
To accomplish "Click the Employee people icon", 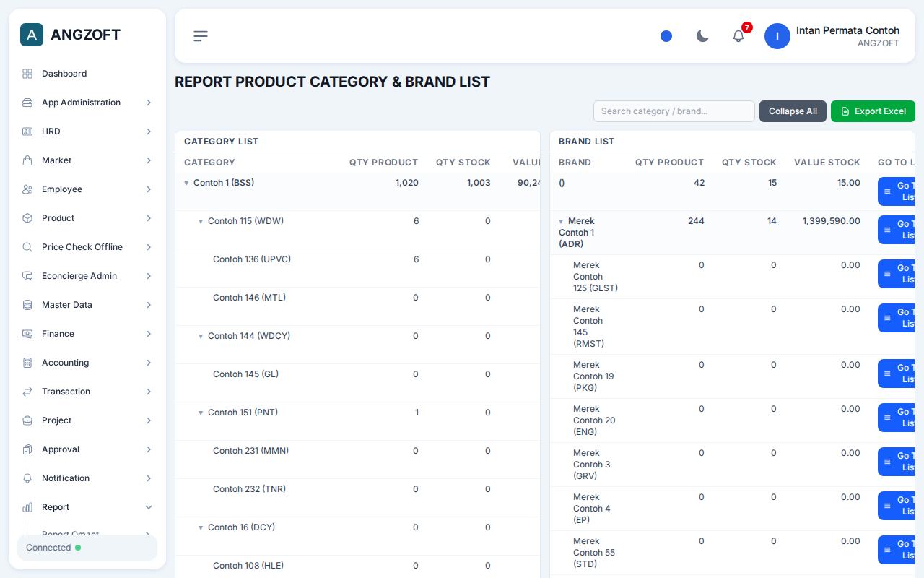I will tap(27, 189).
